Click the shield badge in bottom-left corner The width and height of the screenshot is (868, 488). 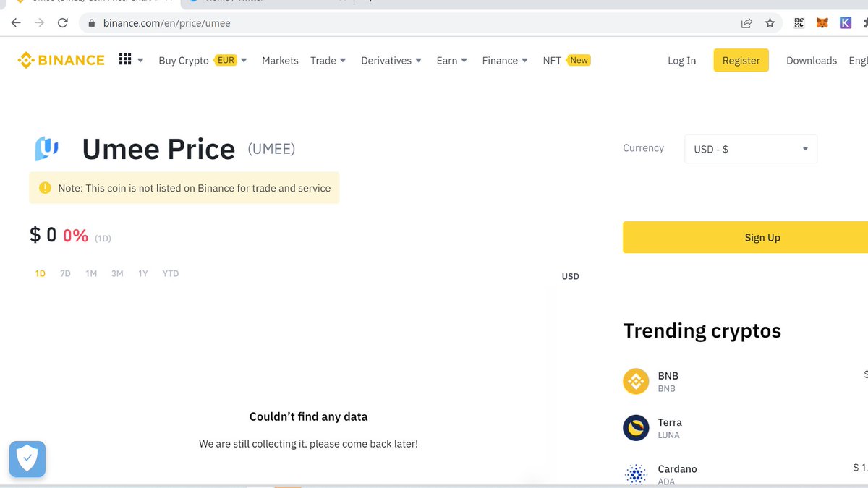pyautogui.click(x=27, y=459)
